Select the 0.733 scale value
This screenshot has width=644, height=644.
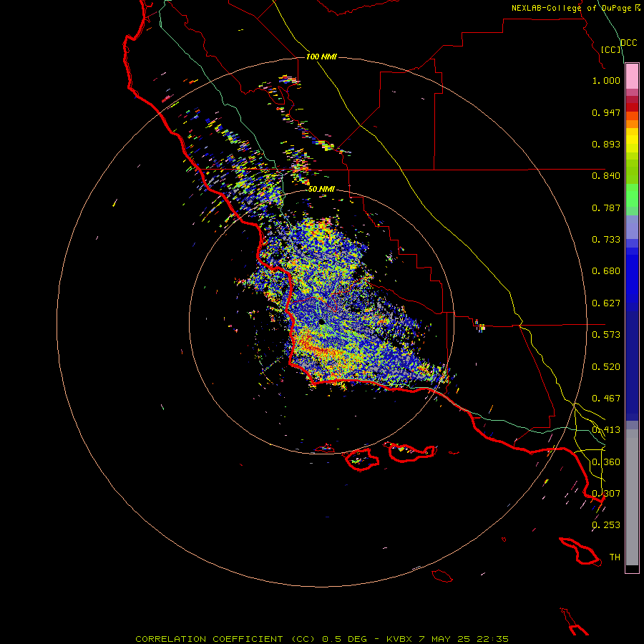[x=606, y=240]
